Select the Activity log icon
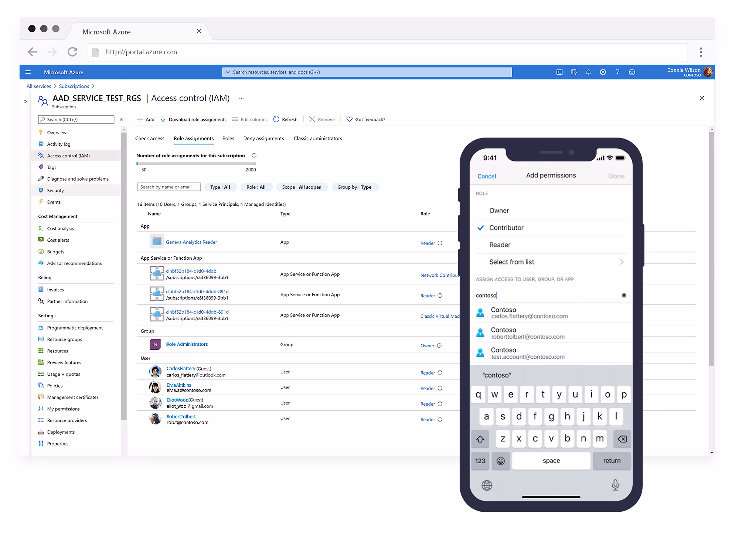The height and width of the screenshot is (560, 739). coord(41,144)
